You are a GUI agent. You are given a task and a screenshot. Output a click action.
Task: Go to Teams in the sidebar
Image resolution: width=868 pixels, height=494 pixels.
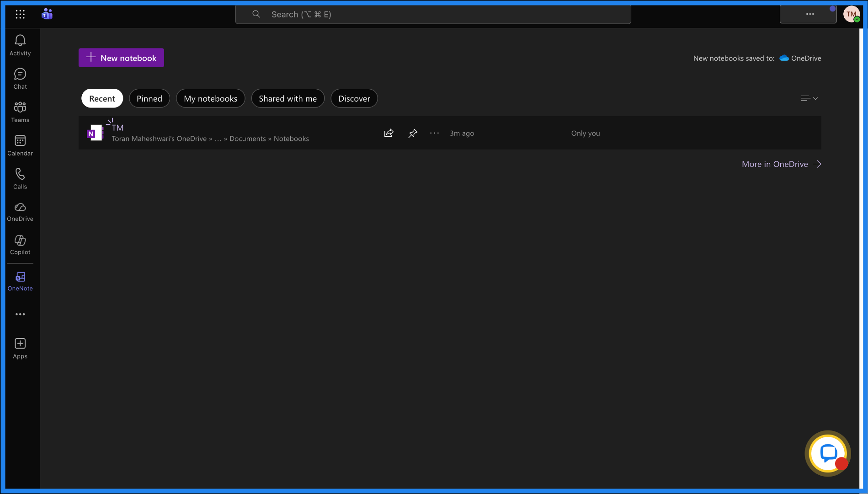click(20, 112)
